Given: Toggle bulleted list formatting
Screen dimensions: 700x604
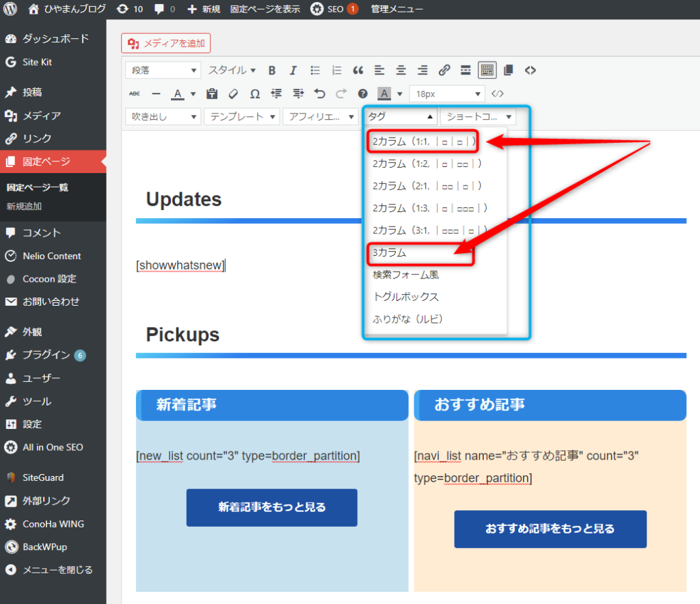Looking at the screenshot, I should [315, 70].
